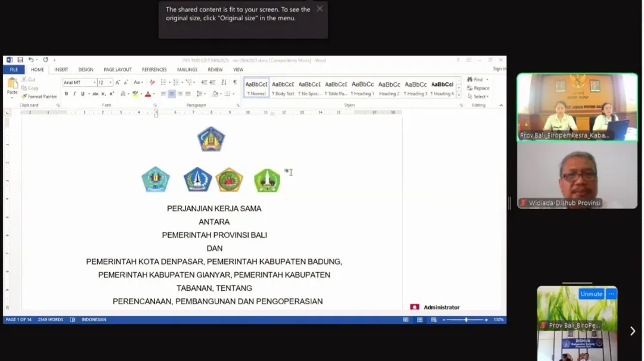644x361 pixels.
Task: Click the Cut scissors command
Action: (x=29, y=80)
